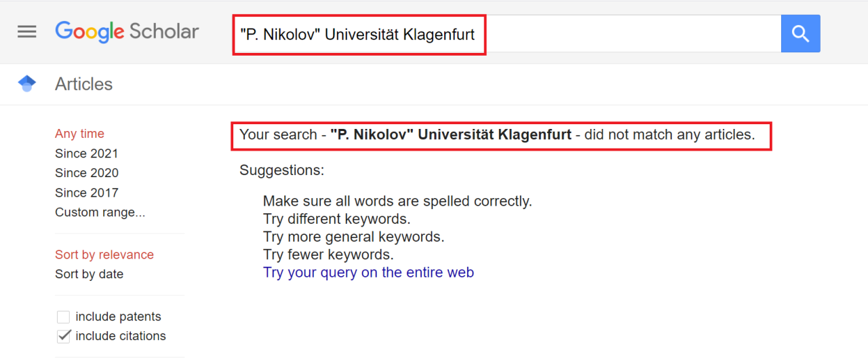
Task: Click the Google Scholar logo
Action: click(127, 32)
